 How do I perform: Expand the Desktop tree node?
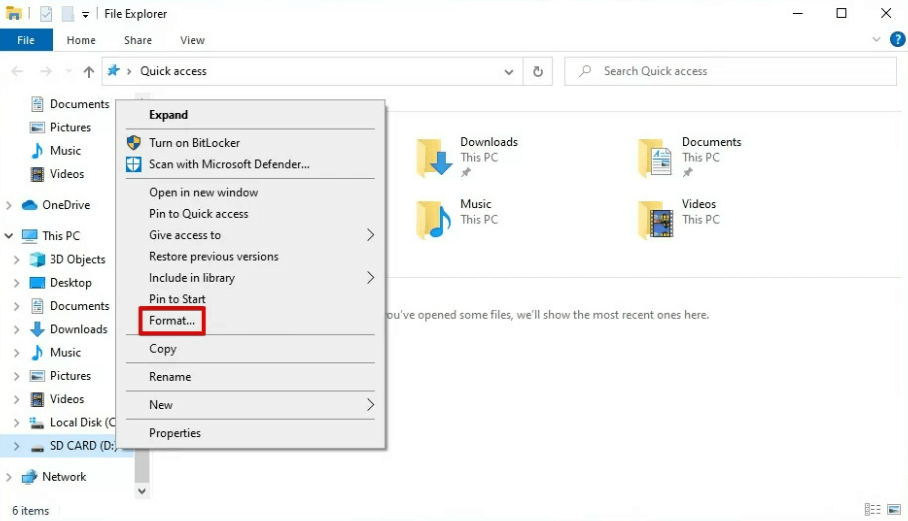click(16, 282)
